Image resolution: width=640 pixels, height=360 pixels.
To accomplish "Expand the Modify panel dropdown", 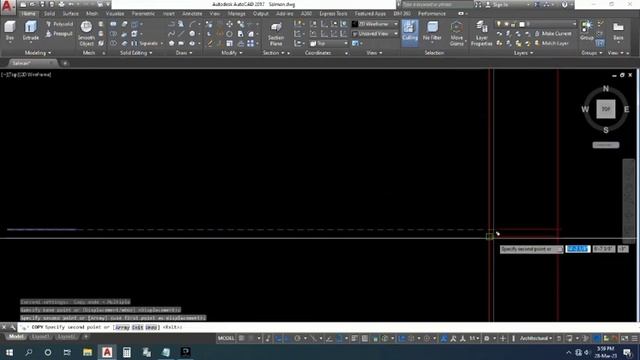I will (x=231, y=53).
